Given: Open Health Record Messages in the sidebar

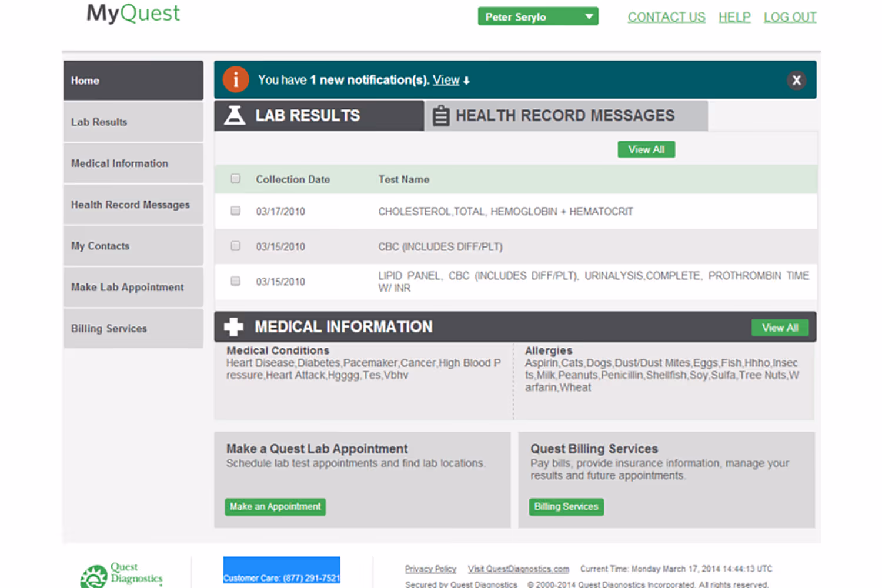Looking at the screenshot, I should pos(133,204).
